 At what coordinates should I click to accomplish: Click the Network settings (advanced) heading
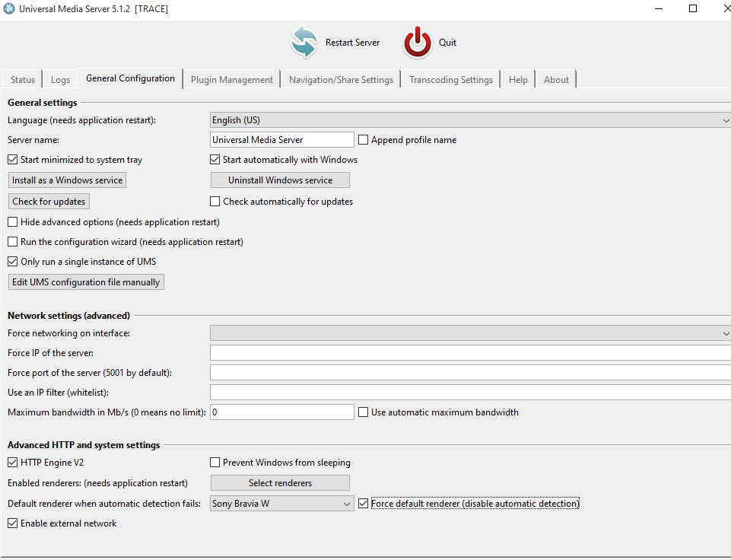click(69, 316)
